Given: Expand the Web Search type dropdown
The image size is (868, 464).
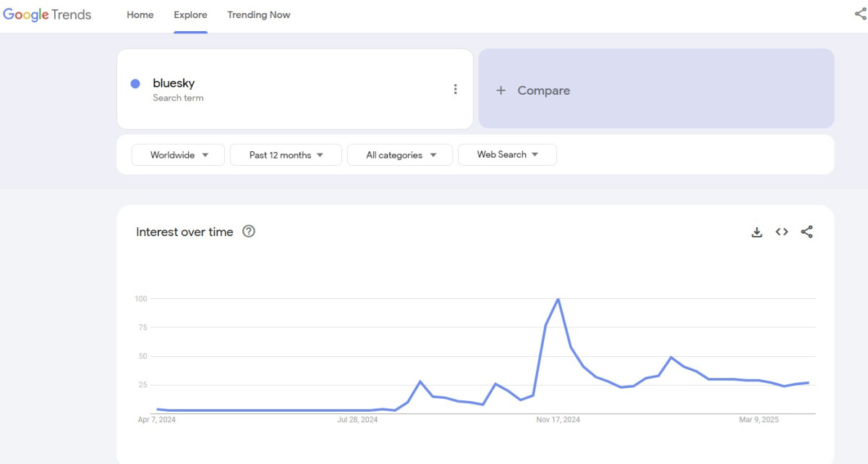Looking at the screenshot, I should (x=507, y=155).
